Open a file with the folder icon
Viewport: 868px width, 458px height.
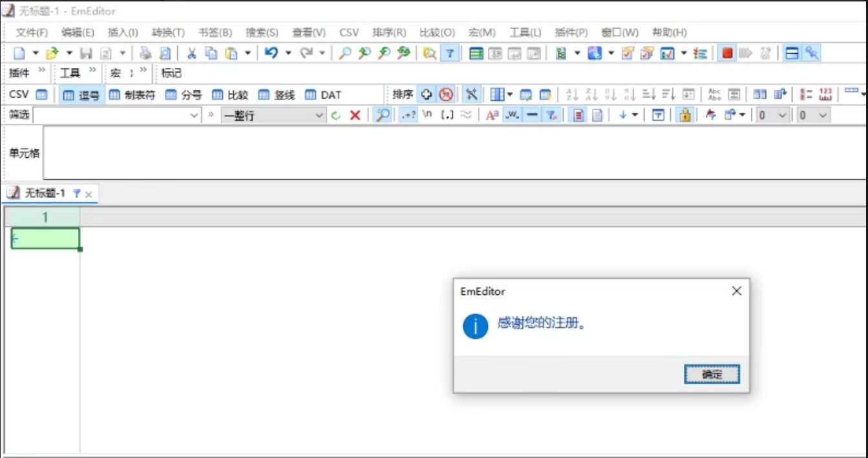tap(52, 53)
